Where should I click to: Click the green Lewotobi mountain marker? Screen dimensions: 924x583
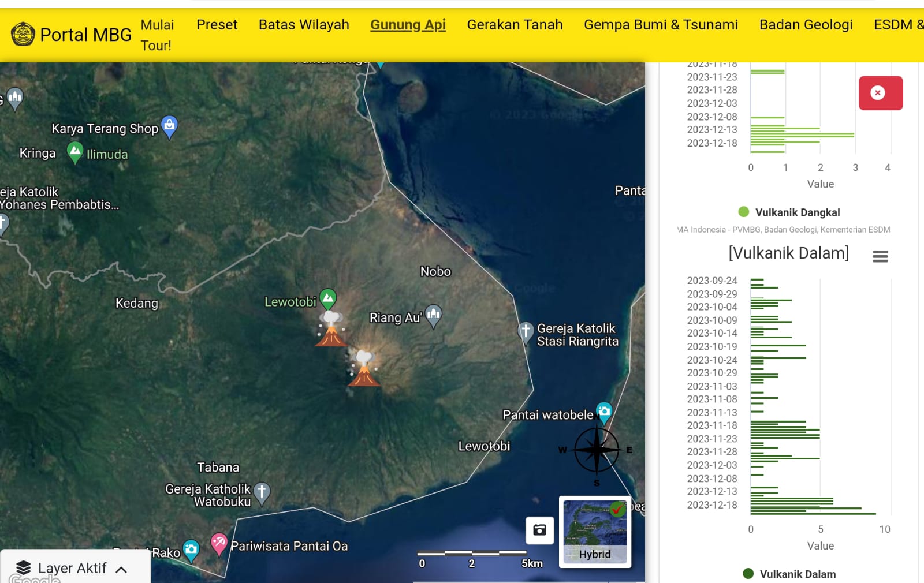pyautogui.click(x=327, y=297)
